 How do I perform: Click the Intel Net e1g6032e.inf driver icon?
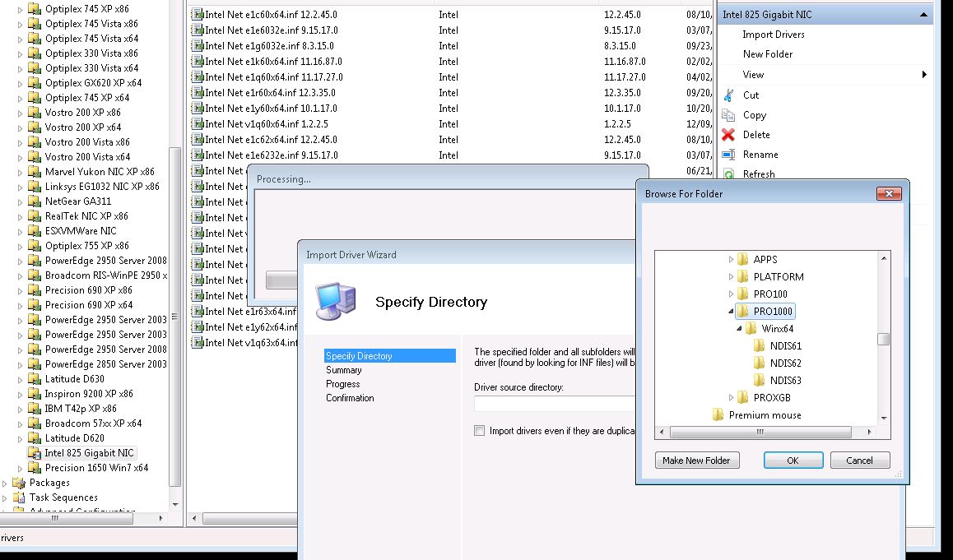pos(197,45)
